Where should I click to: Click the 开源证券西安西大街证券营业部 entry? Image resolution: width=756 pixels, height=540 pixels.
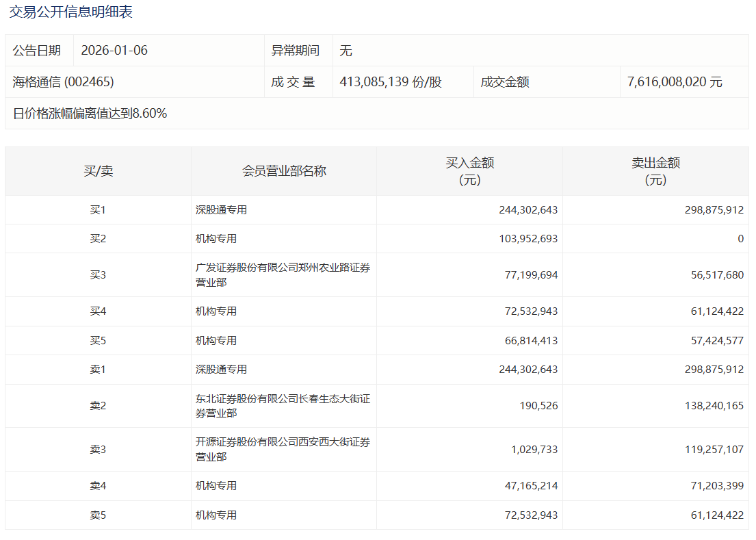point(283,450)
